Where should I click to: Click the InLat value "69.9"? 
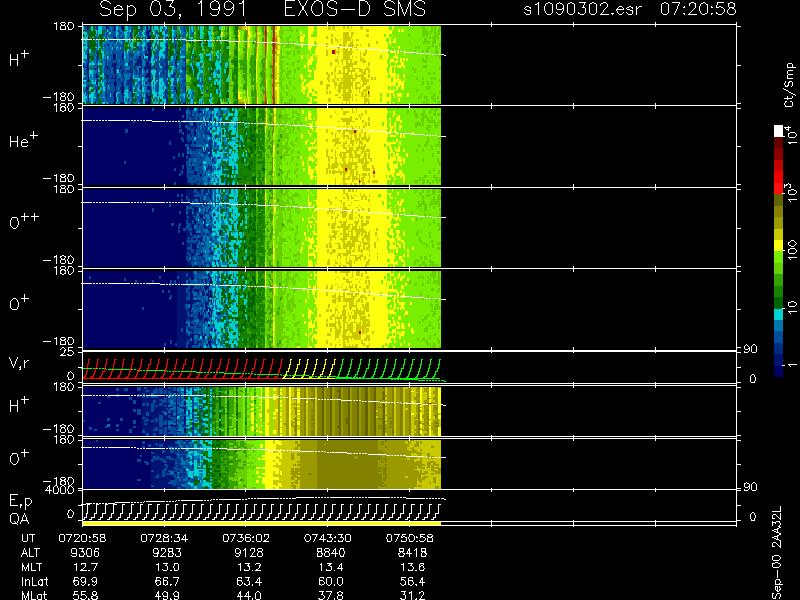(86, 581)
